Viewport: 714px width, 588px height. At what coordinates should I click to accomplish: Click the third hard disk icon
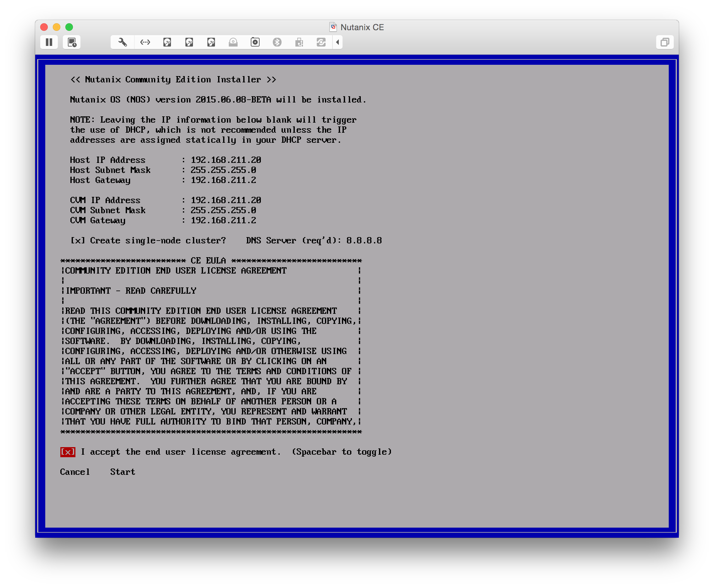[x=211, y=42]
